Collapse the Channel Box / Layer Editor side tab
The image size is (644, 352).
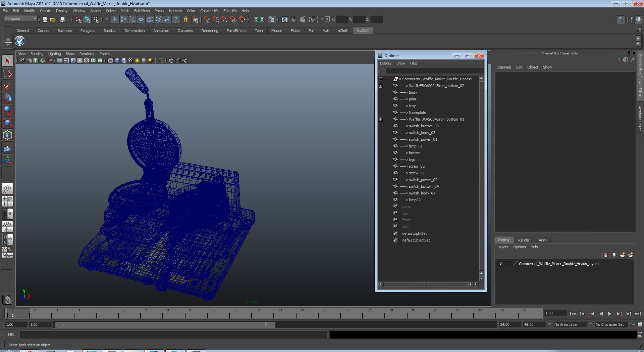(x=640, y=76)
